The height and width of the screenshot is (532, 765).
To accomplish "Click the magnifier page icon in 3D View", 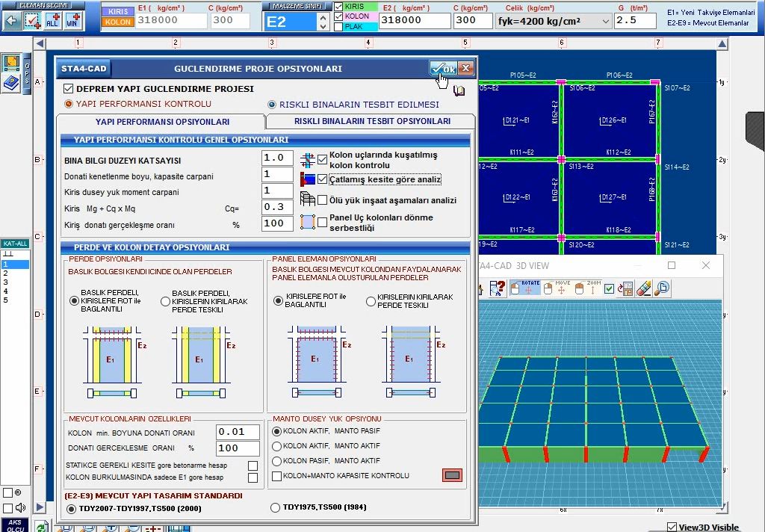I will coord(661,288).
